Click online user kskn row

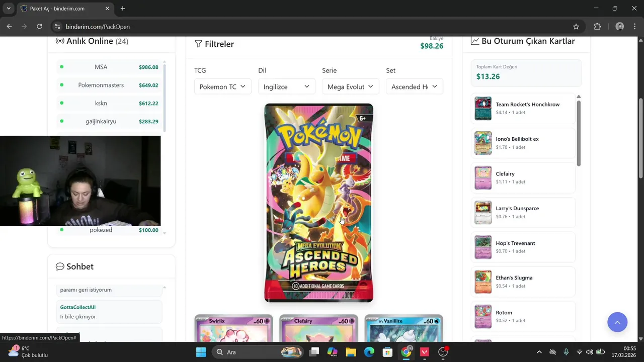(109, 103)
